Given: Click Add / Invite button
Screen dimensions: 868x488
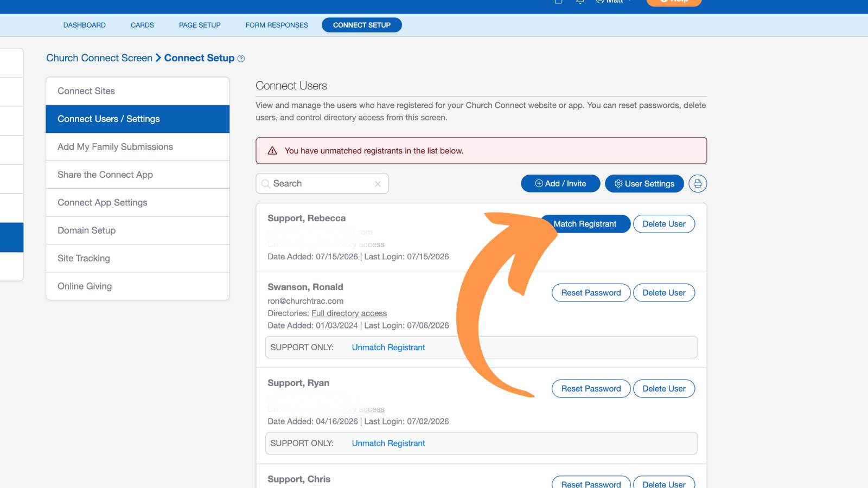Looking at the screenshot, I should coord(560,184).
